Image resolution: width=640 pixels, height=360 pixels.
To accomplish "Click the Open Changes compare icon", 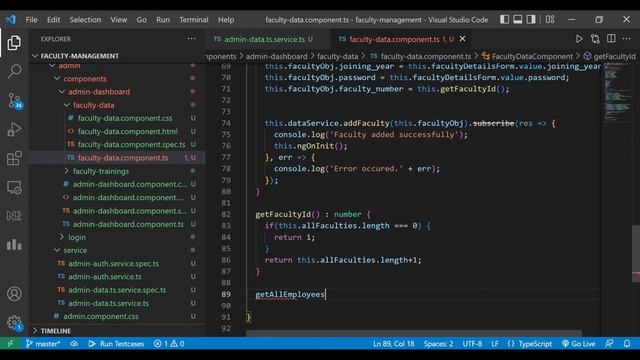I will coord(595,39).
